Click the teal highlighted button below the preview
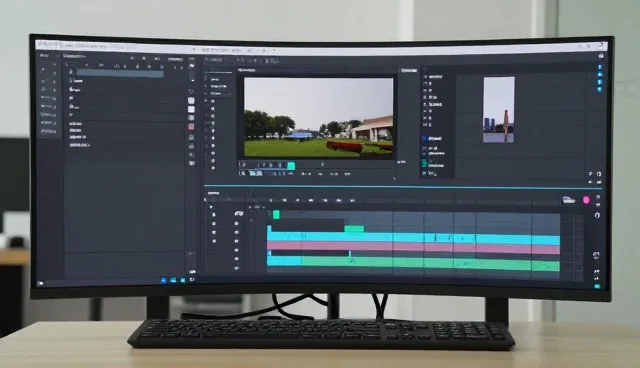Viewport: 640px width, 368px height. coord(291,166)
